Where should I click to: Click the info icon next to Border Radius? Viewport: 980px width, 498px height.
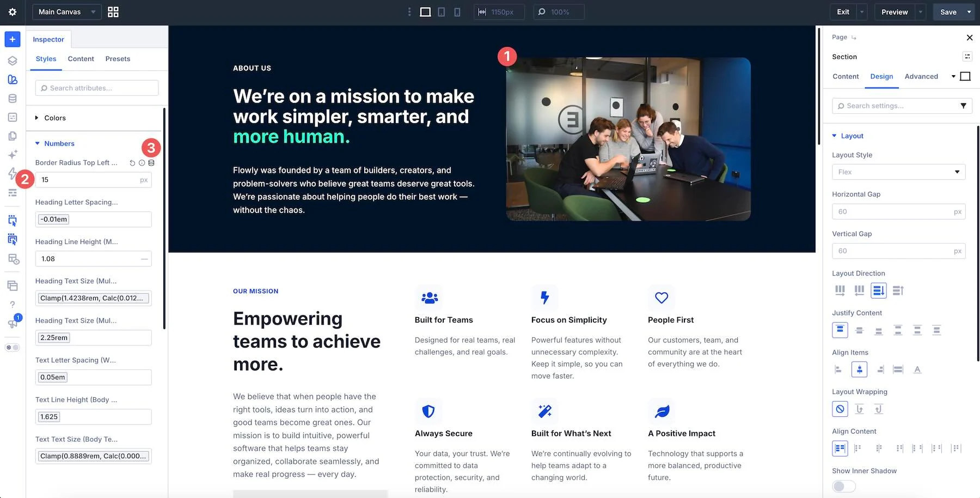click(142, 163)
